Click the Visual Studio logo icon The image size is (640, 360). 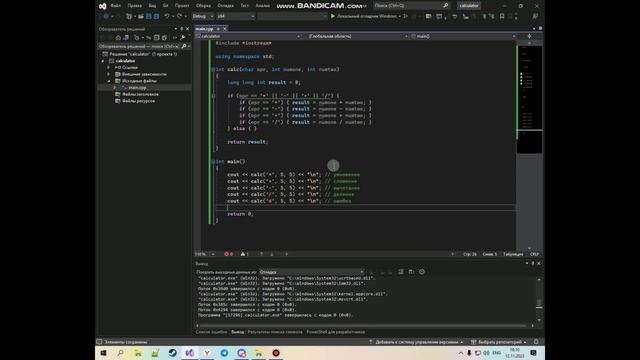pyautogui.click(x=102, y=6)
